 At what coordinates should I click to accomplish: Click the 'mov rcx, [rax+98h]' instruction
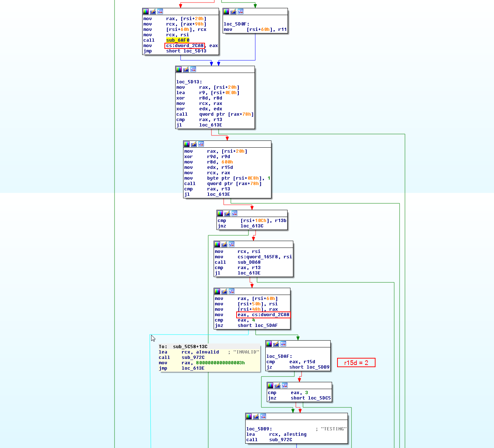pos(175,24)
